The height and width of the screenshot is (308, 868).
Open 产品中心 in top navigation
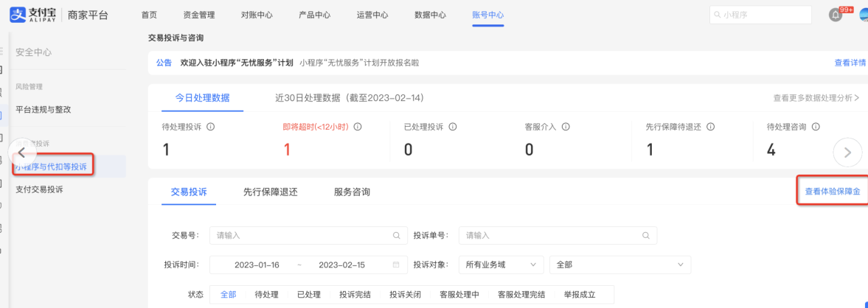point(314,15)
